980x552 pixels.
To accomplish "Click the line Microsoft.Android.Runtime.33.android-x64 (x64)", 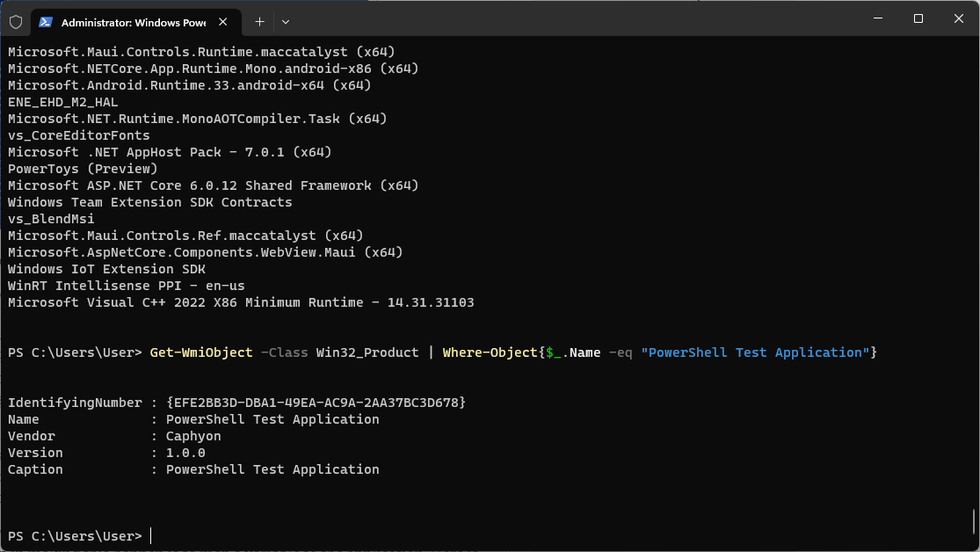I will click(x=189, y=85).
